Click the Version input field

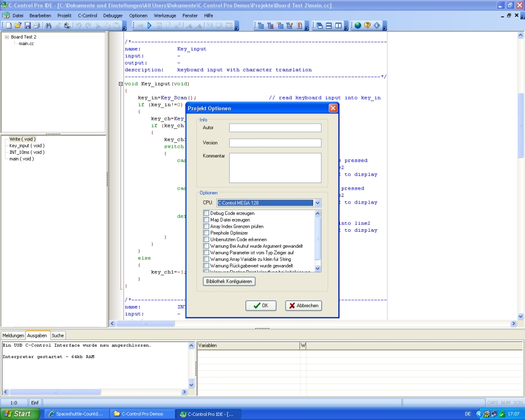click(x=275, y=143)
